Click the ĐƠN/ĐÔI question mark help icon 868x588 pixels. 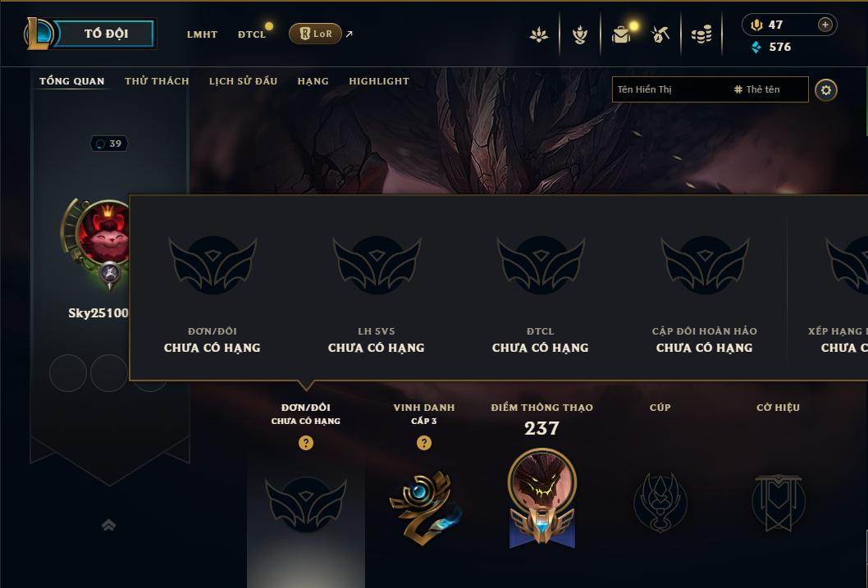point(305,443)
